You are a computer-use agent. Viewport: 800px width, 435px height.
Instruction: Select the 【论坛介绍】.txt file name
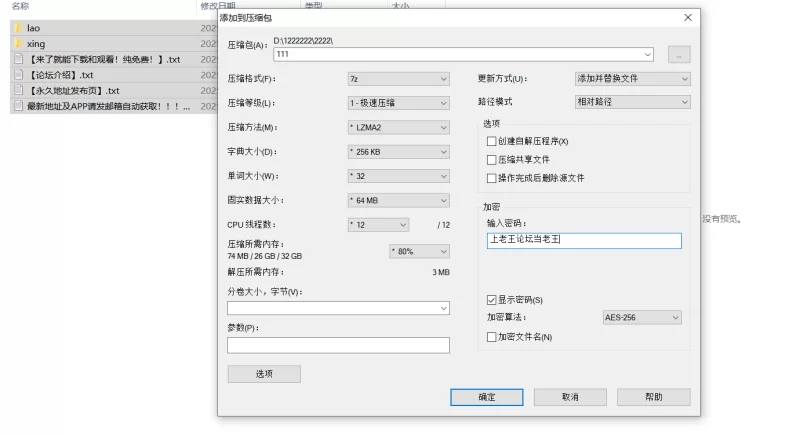[60, 75]
